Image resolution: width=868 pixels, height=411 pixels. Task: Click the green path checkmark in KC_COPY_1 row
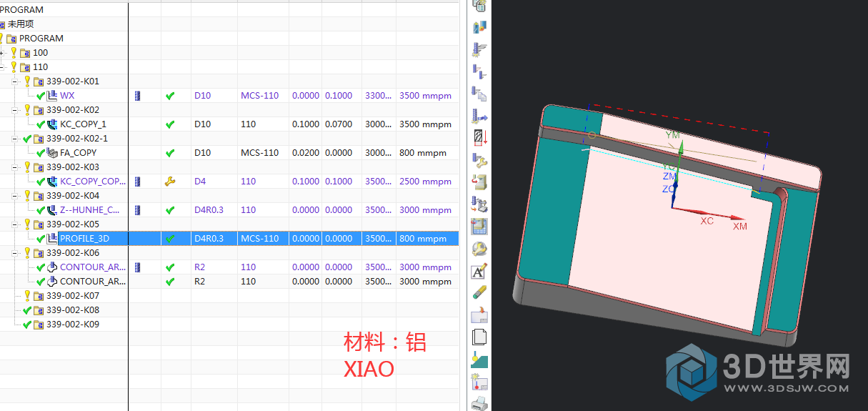coord(170,124)
